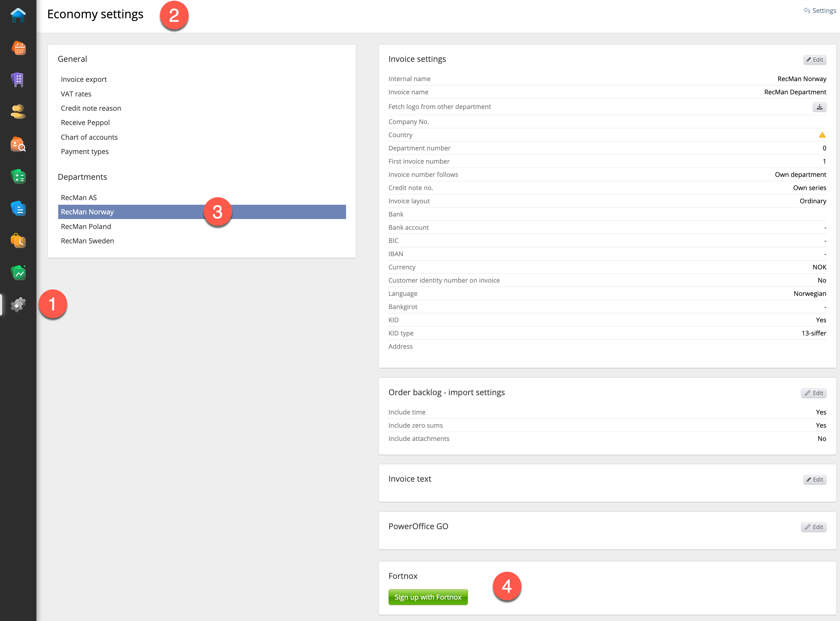Open the Home icon in sidebar
The height and width of the screenshot is (621, 840).
[x=18, y=15]
